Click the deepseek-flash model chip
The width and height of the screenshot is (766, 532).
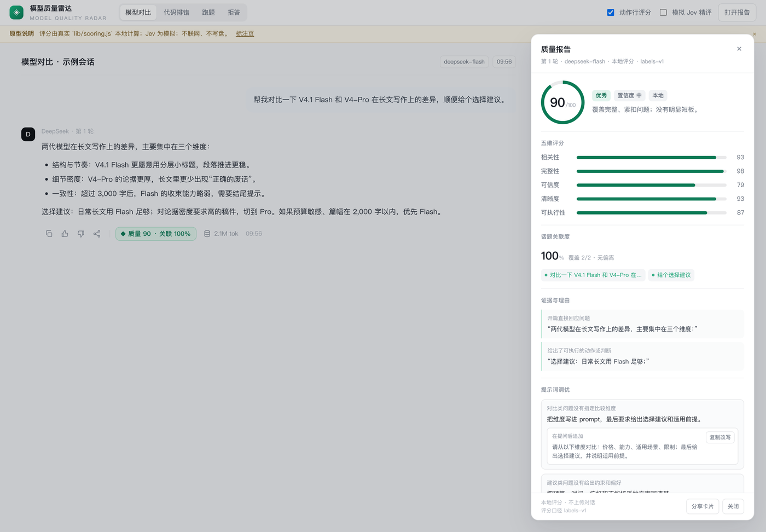pos(464,62)
